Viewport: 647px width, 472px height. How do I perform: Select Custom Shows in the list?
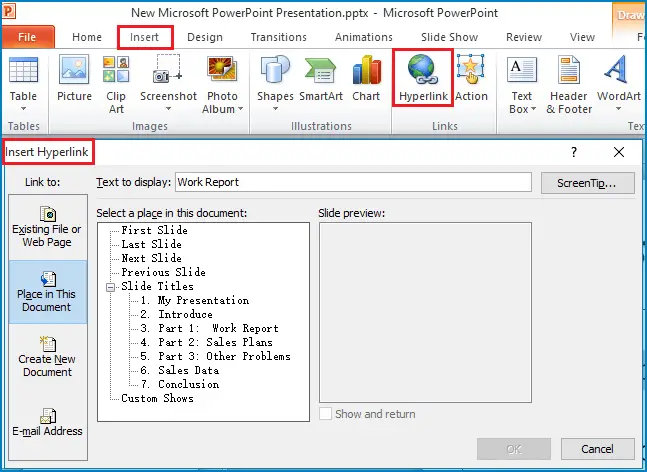pos(157,399)
